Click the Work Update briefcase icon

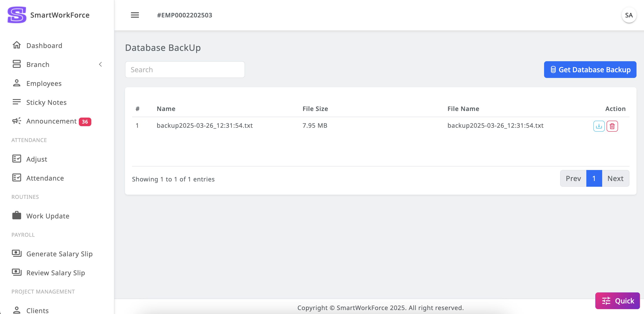tap(17, 216)
